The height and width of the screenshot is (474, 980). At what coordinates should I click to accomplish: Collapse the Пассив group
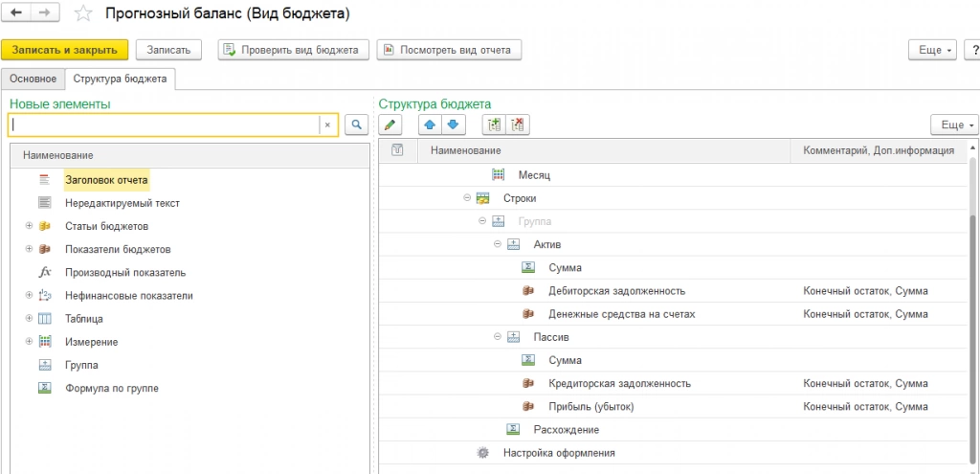tap(497, 337)
